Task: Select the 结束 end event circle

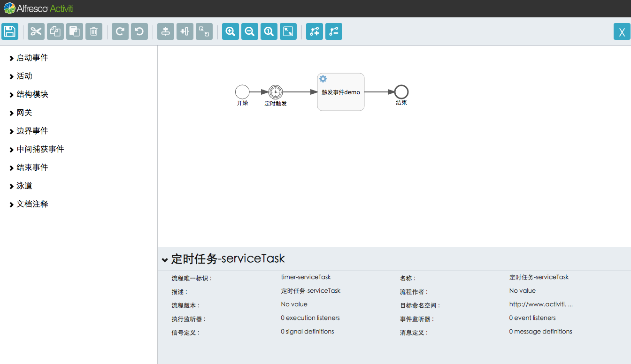Action: click(x=401, y=92)
